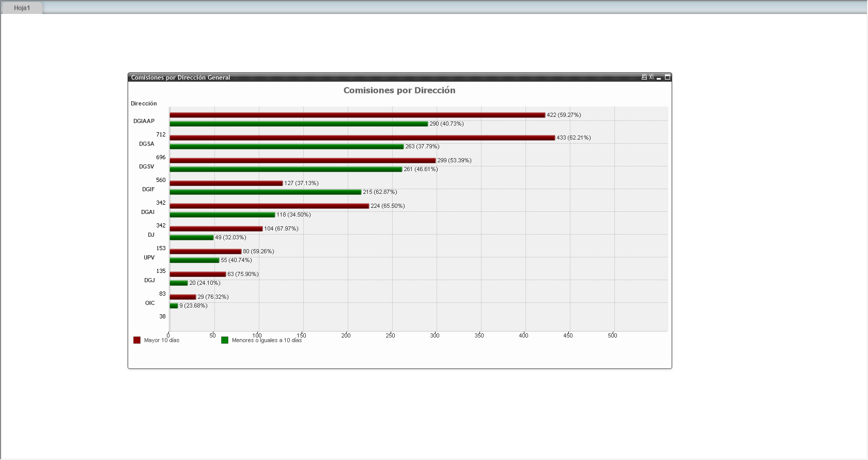Click the red DGJ bar labeled 63 (75.90%)
Viewport: 868px width, 460px height.
click(x=198, y=274)
